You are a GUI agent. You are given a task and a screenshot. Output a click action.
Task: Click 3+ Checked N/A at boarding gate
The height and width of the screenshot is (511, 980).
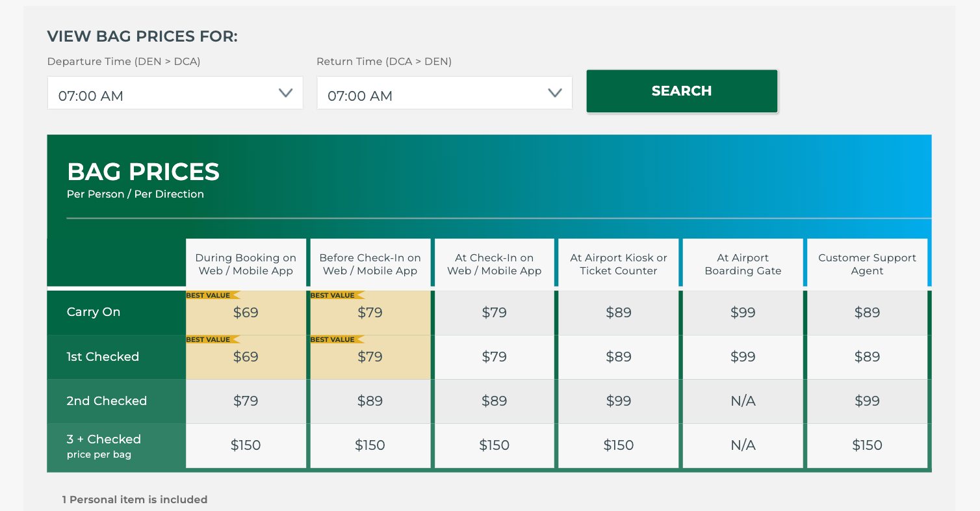tap(743, 445)
